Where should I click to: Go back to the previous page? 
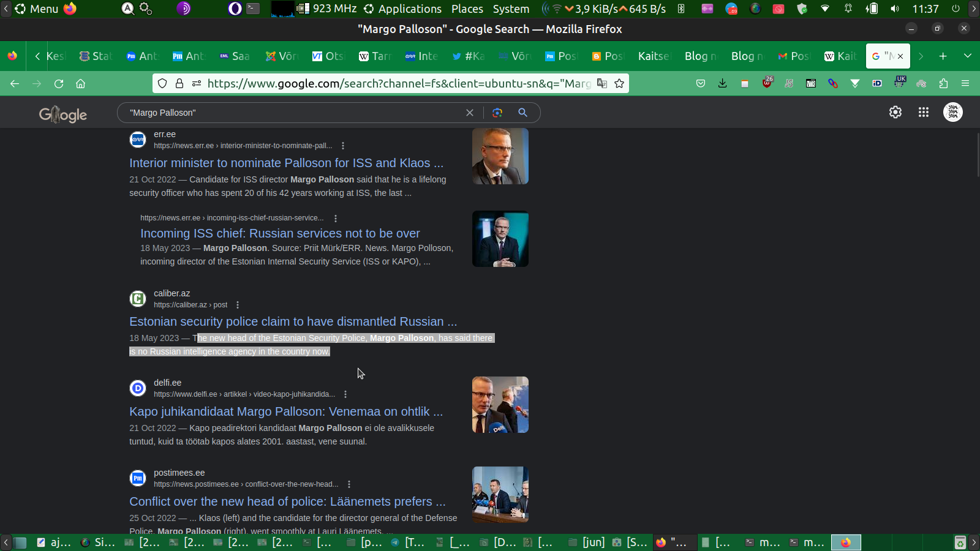[15, 83]
